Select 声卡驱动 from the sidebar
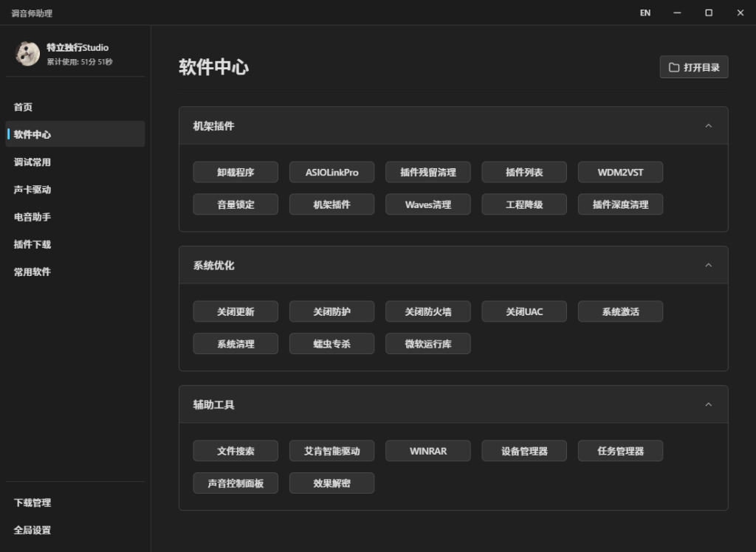This screenshot has width=756, height=552. [x=32, y=190]
